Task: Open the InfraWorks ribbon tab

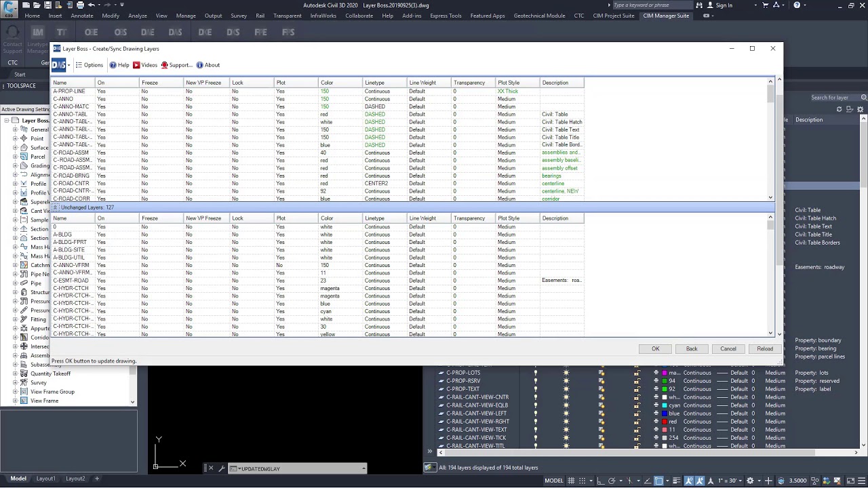Action: pyautogui.click(x=323, y=16)
